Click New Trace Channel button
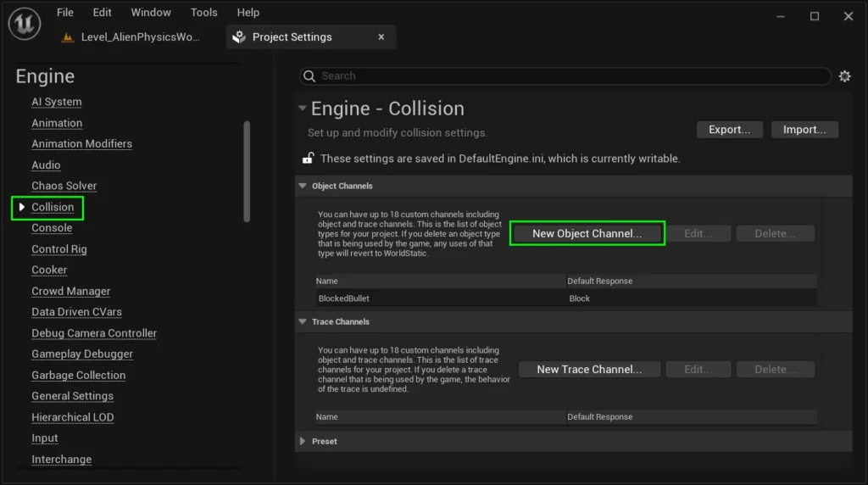The width and height of the screenshot is (868, 485). click(589, 369)
